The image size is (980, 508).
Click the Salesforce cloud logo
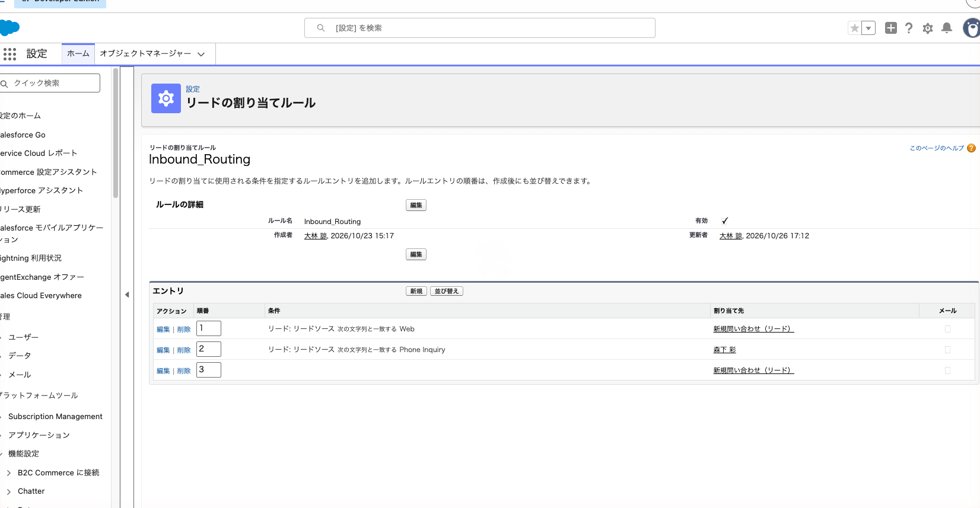tap(9, 28)
